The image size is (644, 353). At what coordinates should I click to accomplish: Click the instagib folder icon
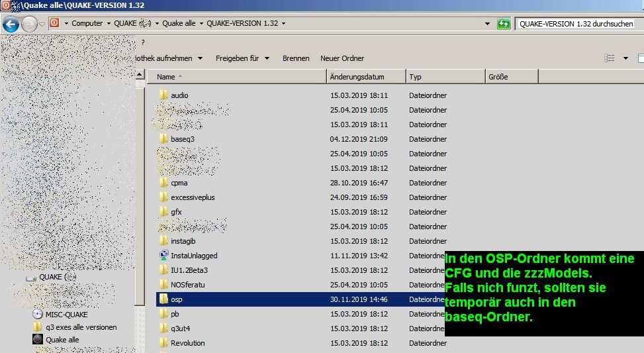[x=163, y=241]
